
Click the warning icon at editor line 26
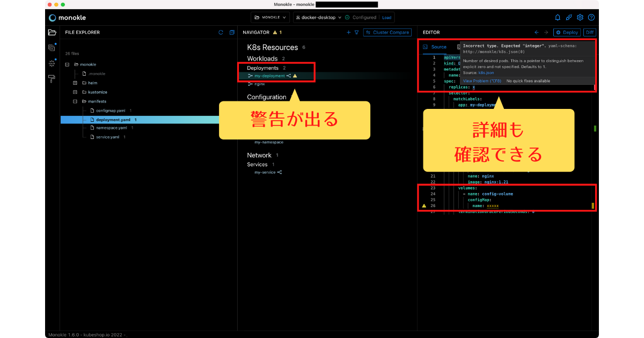tap(425, 205)
